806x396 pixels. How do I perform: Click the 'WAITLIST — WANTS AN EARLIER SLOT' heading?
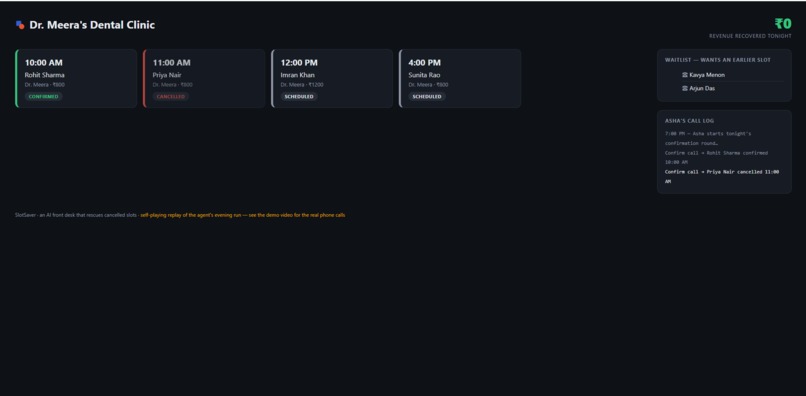718,60
